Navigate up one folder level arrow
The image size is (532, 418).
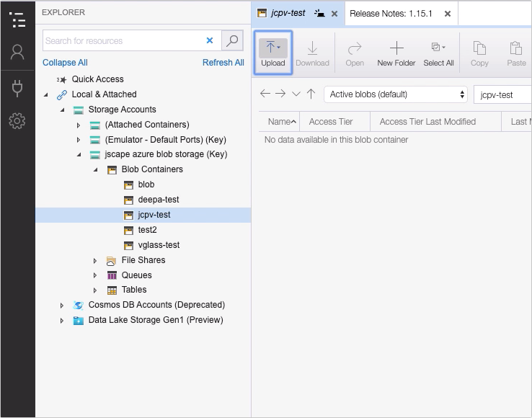click(x=311, y=94)
